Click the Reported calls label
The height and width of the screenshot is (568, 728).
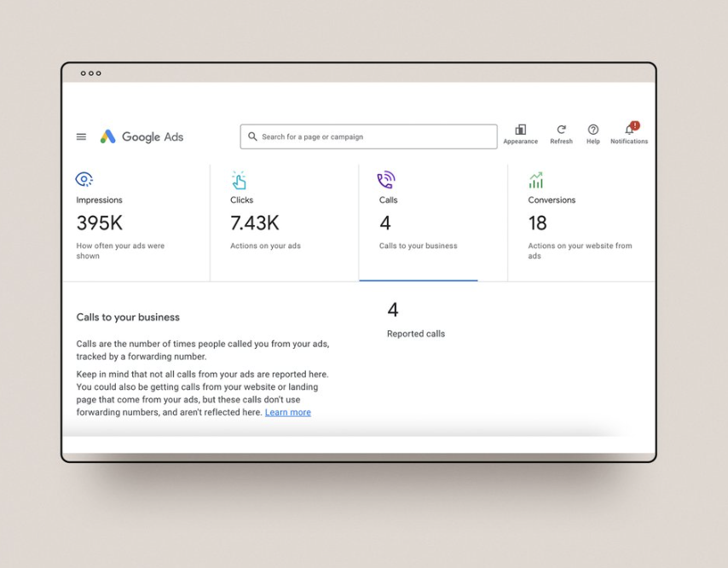coord(416,334)
